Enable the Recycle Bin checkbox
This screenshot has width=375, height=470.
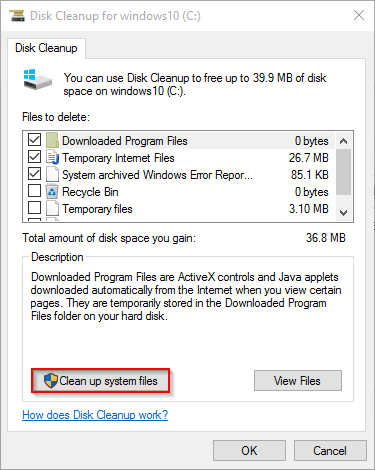coord(34,191)
